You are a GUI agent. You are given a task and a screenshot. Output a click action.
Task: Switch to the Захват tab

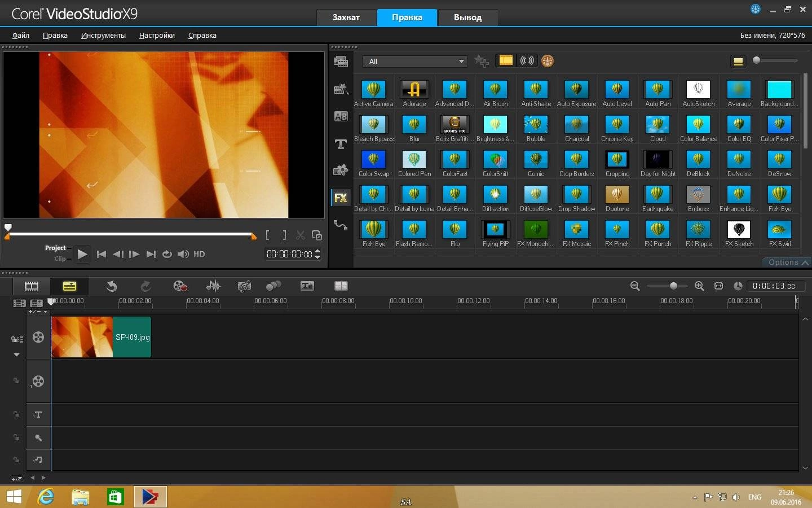click(346, 17)
